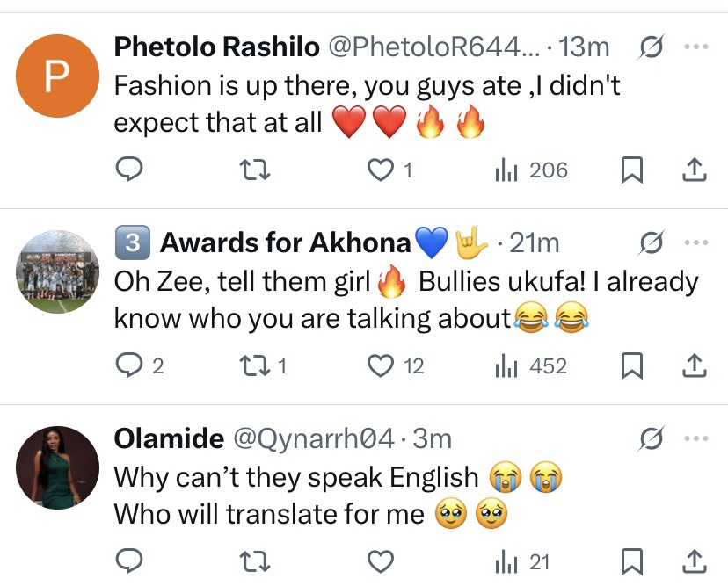The image size is (728, 586).
Task: Share Phetolo Rashilo's tweet
Action: coord(695,170)
